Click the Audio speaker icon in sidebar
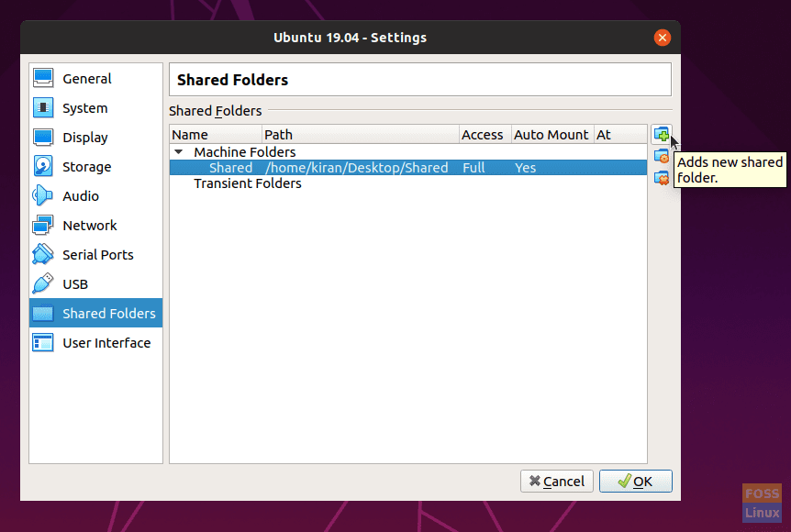791x532 pixels. pos(43,195)
